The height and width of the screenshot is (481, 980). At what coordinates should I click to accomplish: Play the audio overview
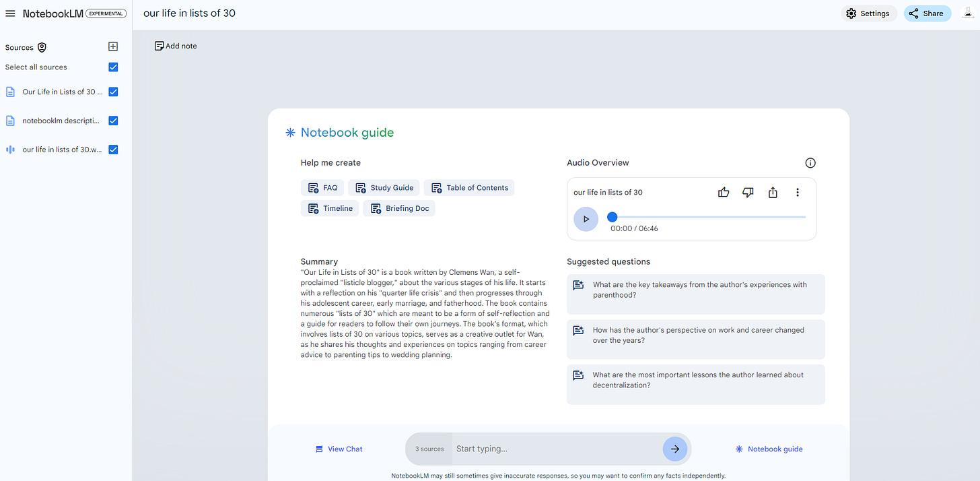click(x=586, y=219)
